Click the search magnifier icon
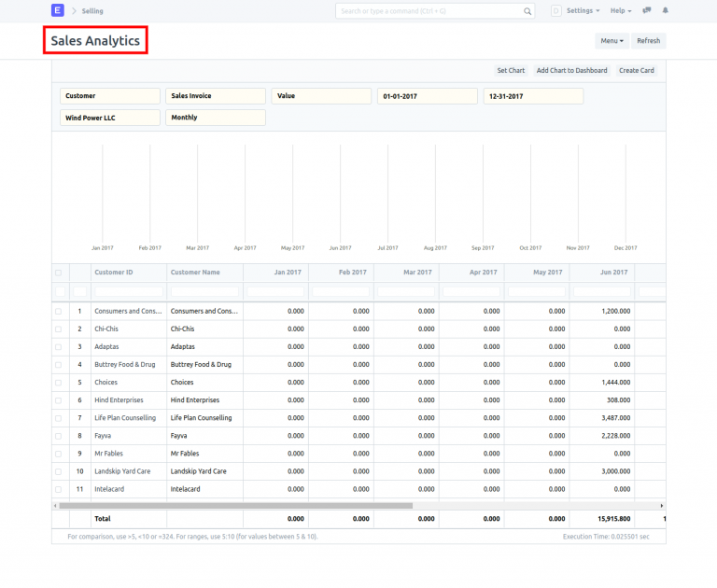 pyautogui.click(x=527, y=11)
